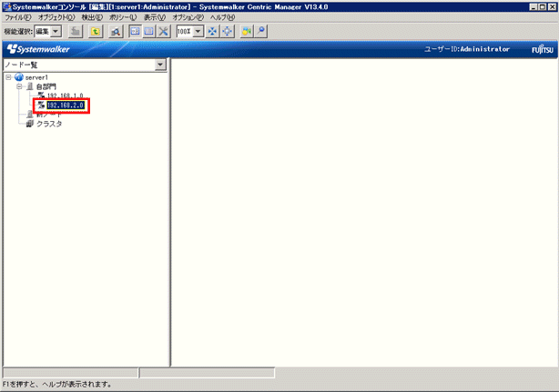Select the 自部門 building icon
Screen dimensions: 559x392
point(30,86)
